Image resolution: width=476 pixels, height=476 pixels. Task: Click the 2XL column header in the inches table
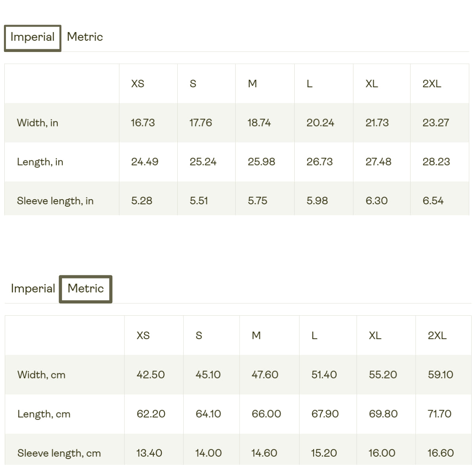coord(432,84)
